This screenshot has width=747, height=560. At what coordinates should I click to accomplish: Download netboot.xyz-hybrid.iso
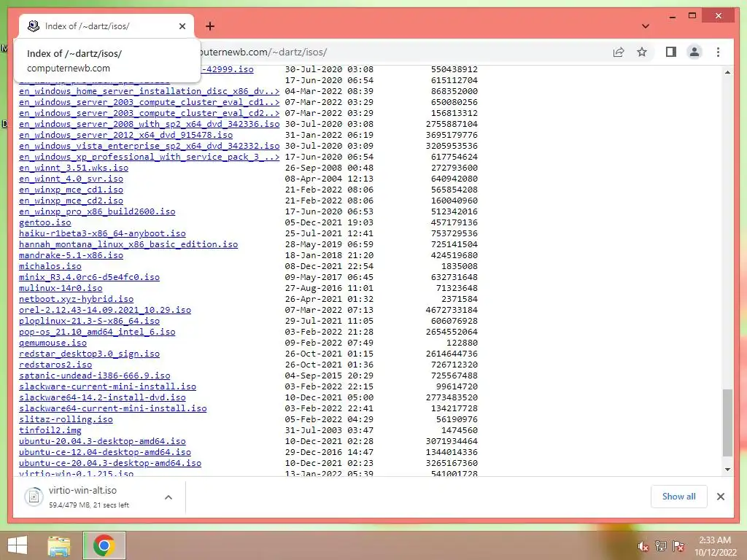point(76,299)
